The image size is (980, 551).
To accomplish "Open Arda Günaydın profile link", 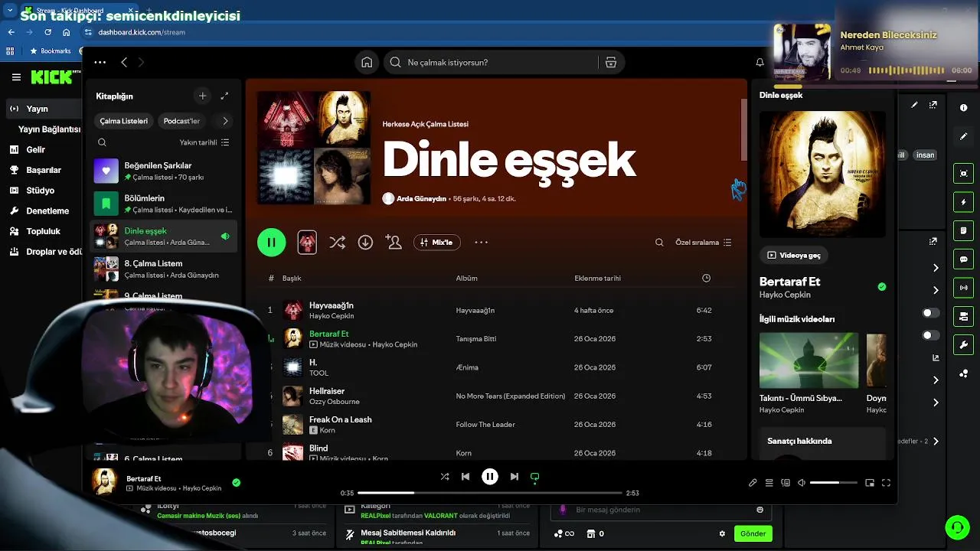I will coord(421,198).
